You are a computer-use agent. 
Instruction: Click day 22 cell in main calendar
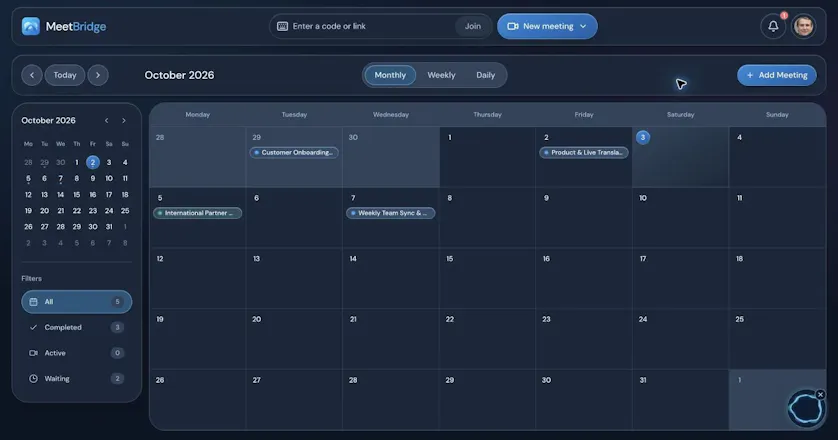(487, 339)
